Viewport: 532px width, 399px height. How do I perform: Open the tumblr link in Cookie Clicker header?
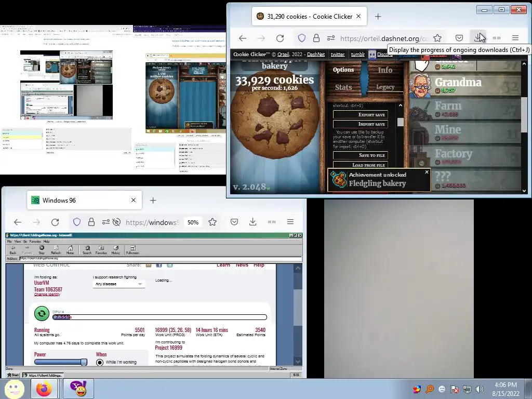point(357,54)
